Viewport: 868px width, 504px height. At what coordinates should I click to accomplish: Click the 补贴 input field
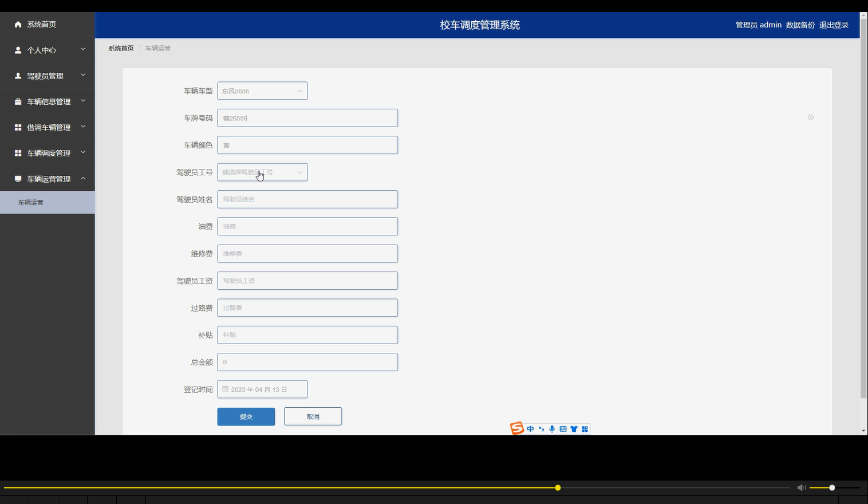(307, 335)
